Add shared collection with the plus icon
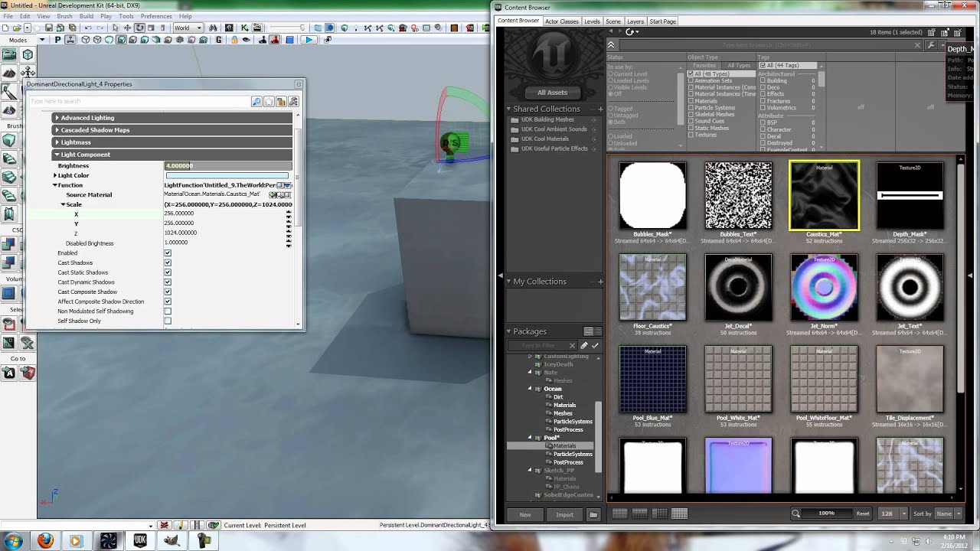Viewport: 980px width, 551px height. pos(599,109)
